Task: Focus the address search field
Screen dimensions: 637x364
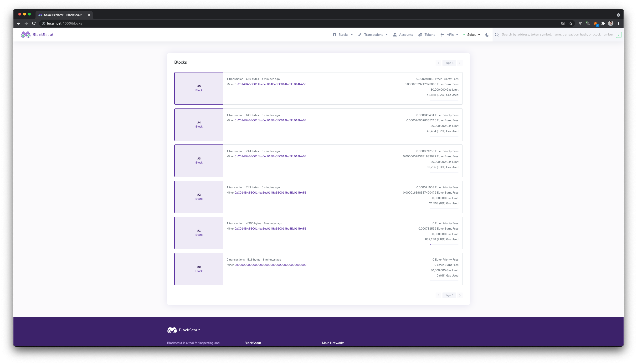Action: click(x=557, y=35)
